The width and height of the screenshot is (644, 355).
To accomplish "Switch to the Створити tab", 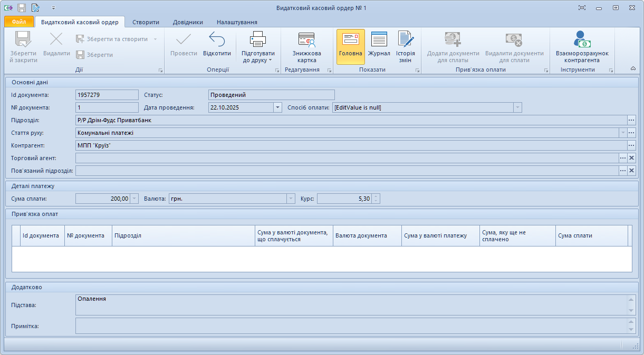I will tap(146, 22).
